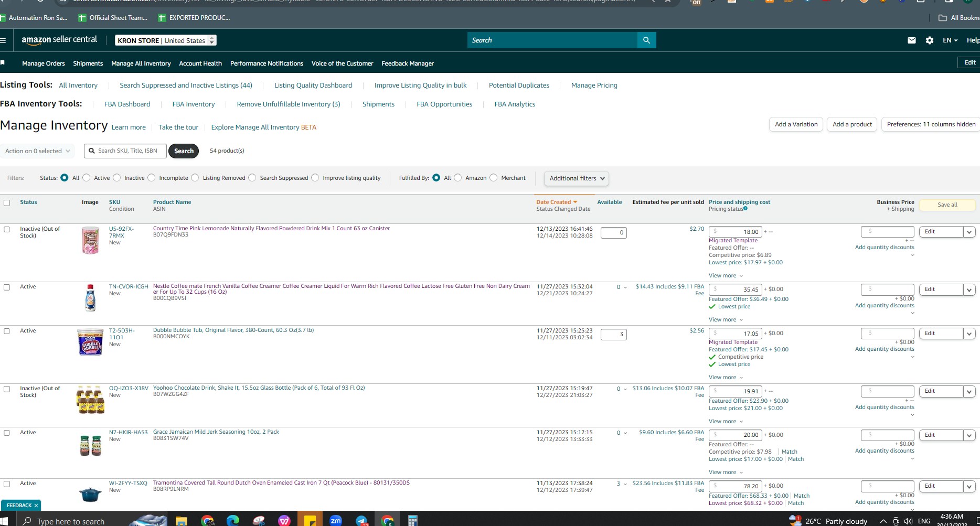980x526 pixels.
Task: Open the Manage Pricing link
Action: click(594, 85)
